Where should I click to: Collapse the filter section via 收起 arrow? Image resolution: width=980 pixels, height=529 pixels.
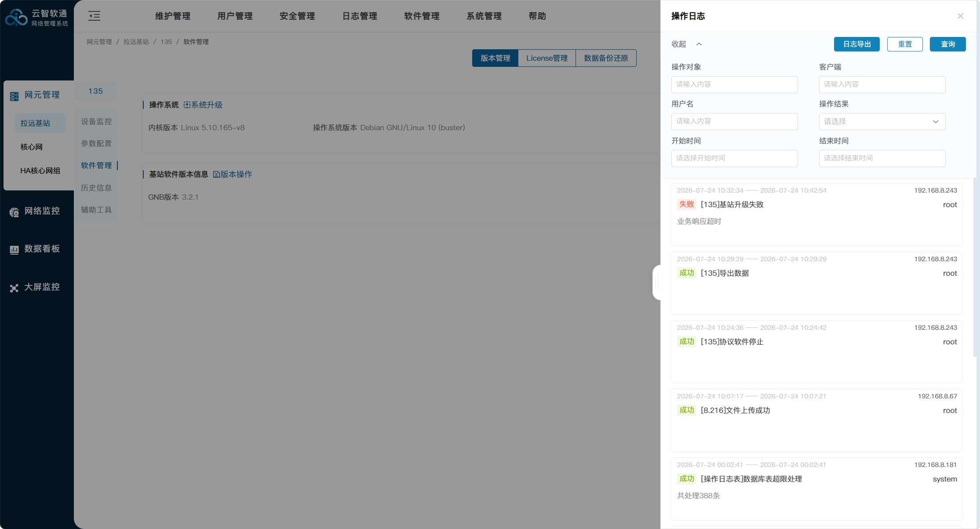tap(699, 44)
